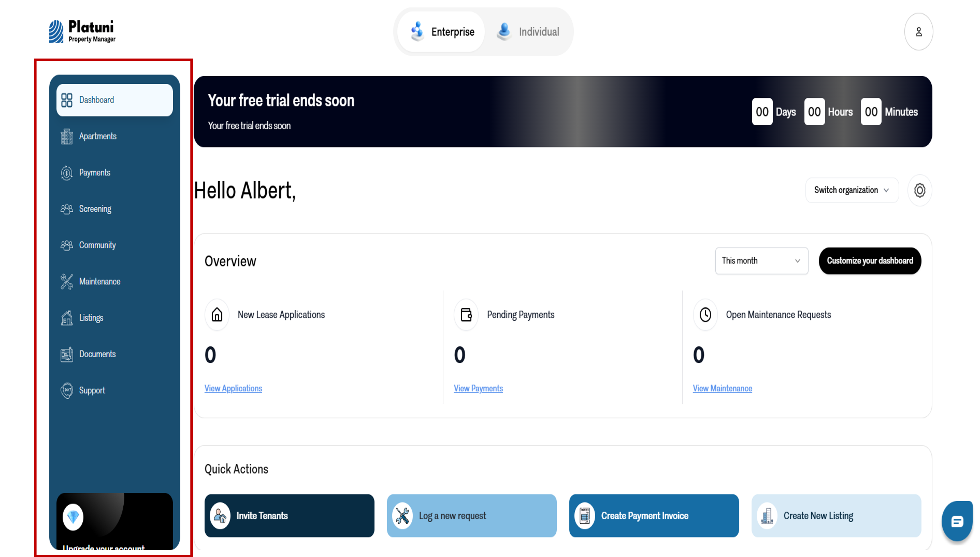The width and height of the screenshot is (980, 557).
Task: Click the Create Payment Invoice document icon
Action: 585,516
